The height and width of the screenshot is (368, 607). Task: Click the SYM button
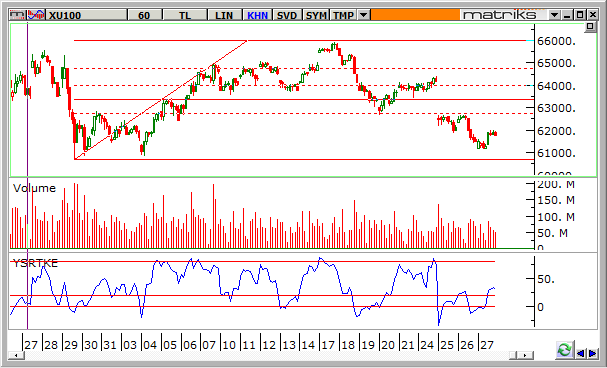coord(316,15)
